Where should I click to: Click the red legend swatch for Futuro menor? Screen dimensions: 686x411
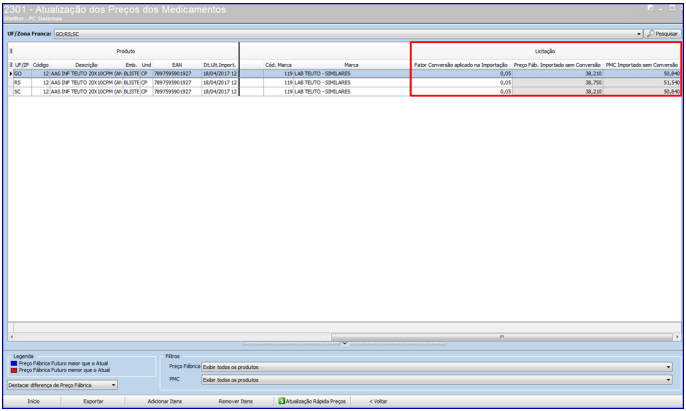pos(14,370)
